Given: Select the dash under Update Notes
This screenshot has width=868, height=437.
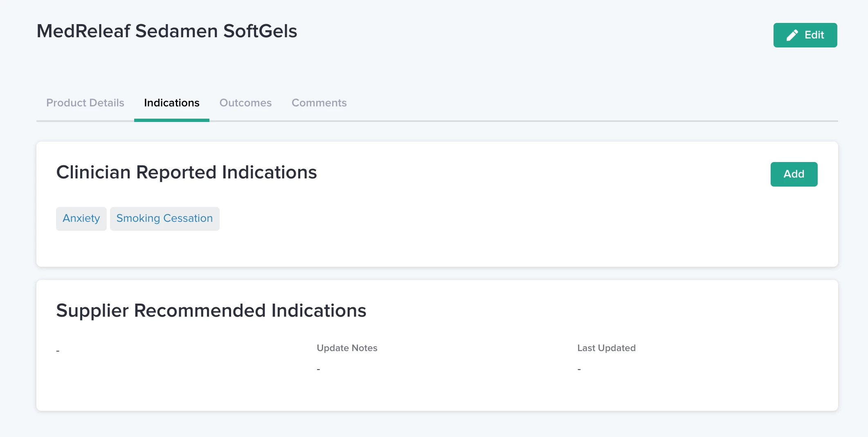Looking at the screenshot, I should [x=318, y=369].
